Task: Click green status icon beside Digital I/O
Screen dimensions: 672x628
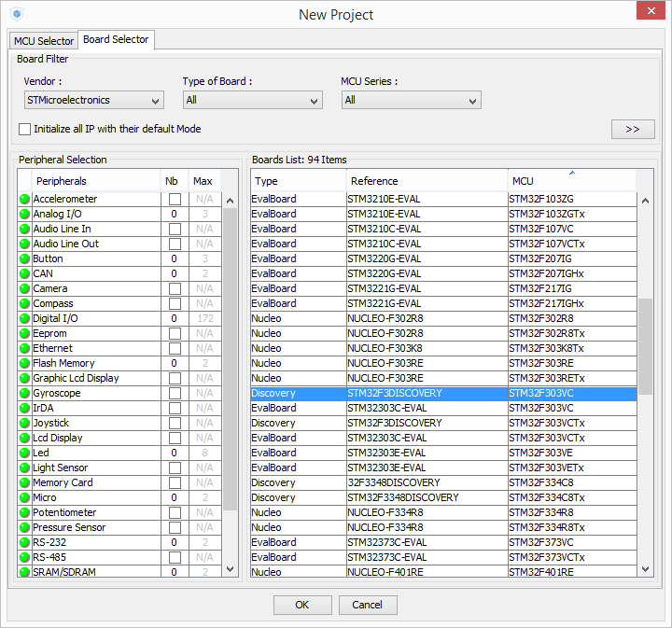Action: [25, 319]
